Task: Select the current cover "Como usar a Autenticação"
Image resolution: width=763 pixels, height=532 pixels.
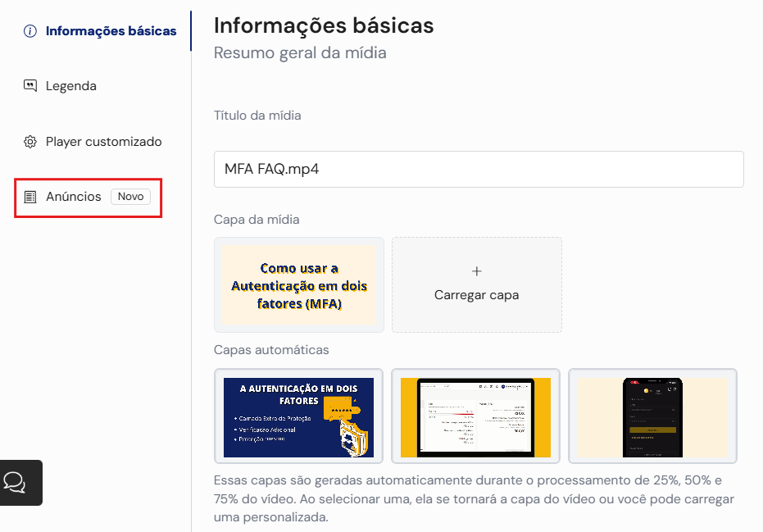Action: pyautogui.click(x=299, y=285)
